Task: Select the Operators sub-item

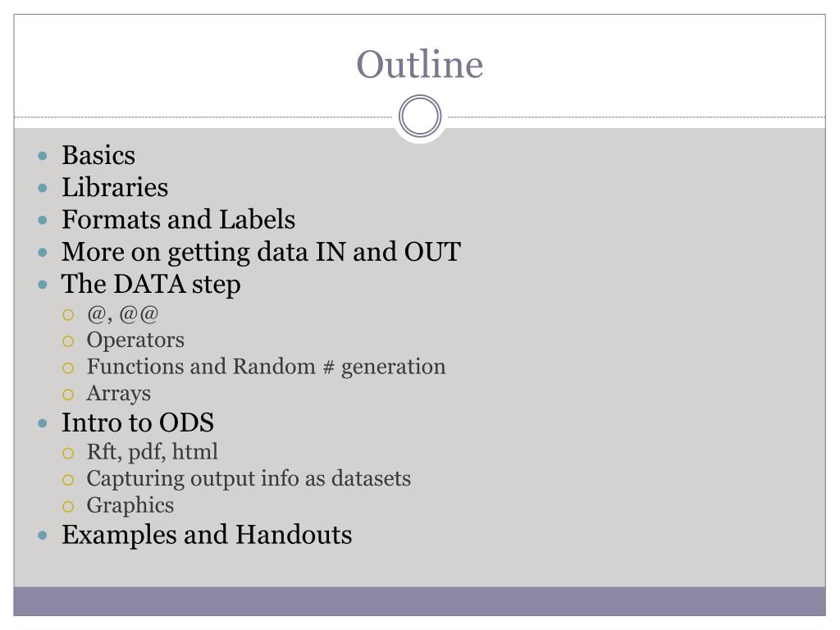Action: [135, 340]
